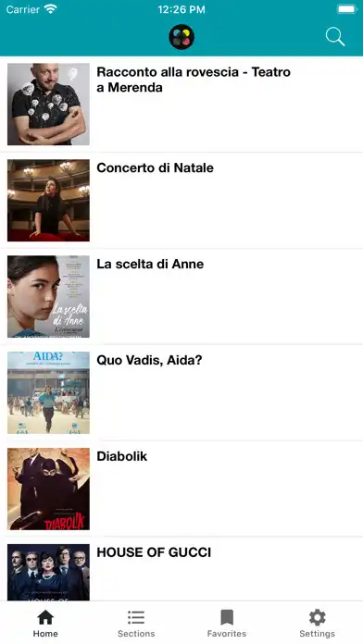Go to the Home tab icon

pyautogui.click(x=45, y=617)
